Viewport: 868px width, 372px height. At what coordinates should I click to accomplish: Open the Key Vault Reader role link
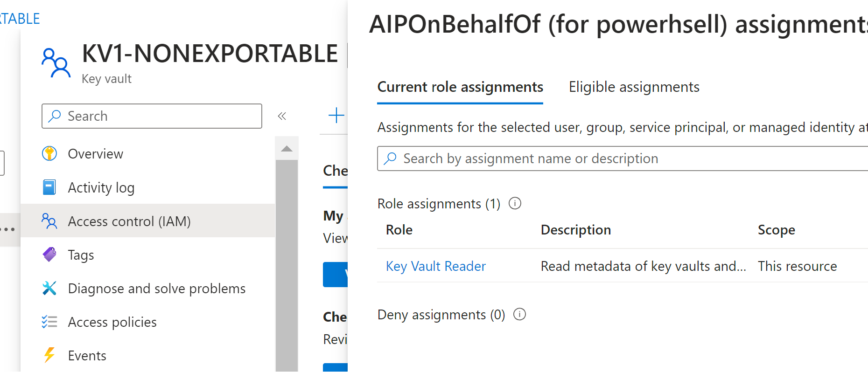point(436,266)
